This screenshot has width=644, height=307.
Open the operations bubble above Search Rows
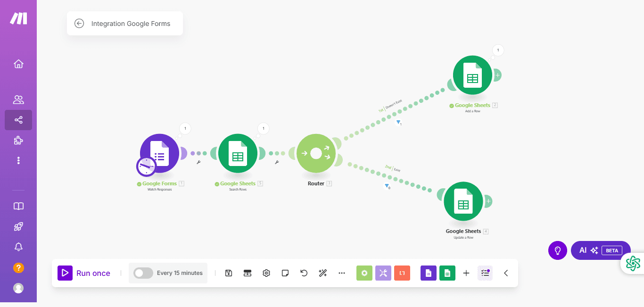[264, 128]
